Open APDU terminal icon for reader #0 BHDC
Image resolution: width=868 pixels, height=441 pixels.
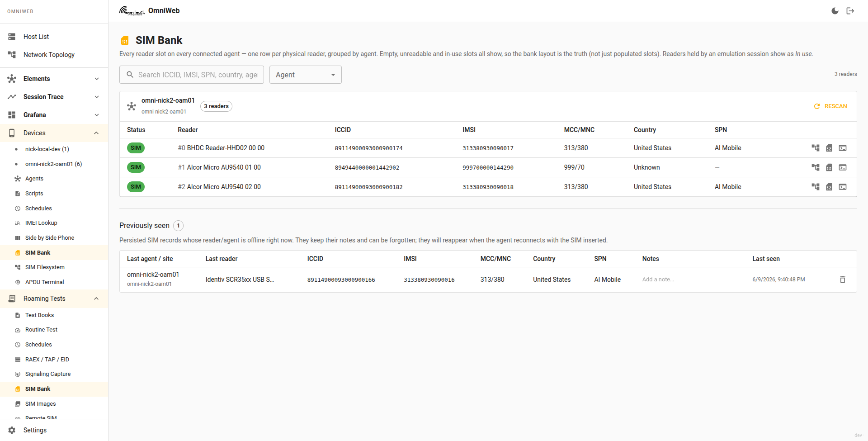[x=843, y=148]
